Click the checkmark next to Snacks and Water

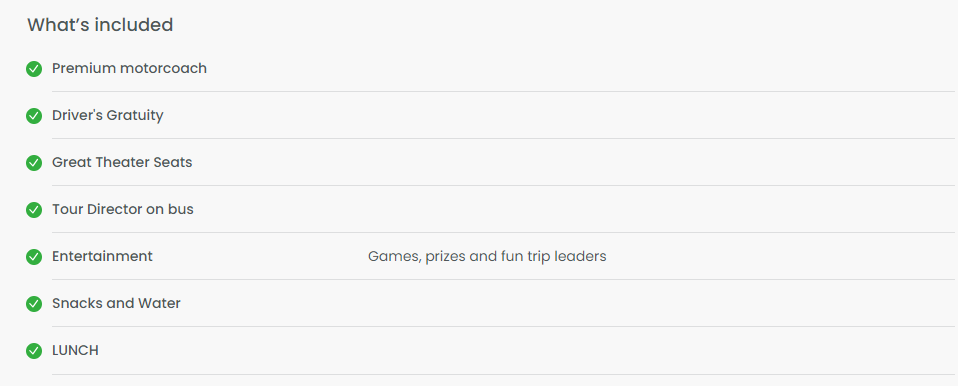34,304
